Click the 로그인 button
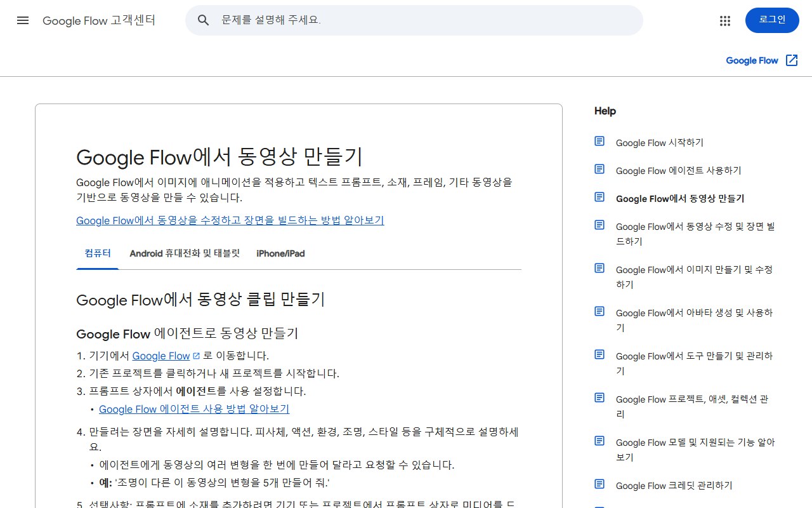 coord(772,20)
